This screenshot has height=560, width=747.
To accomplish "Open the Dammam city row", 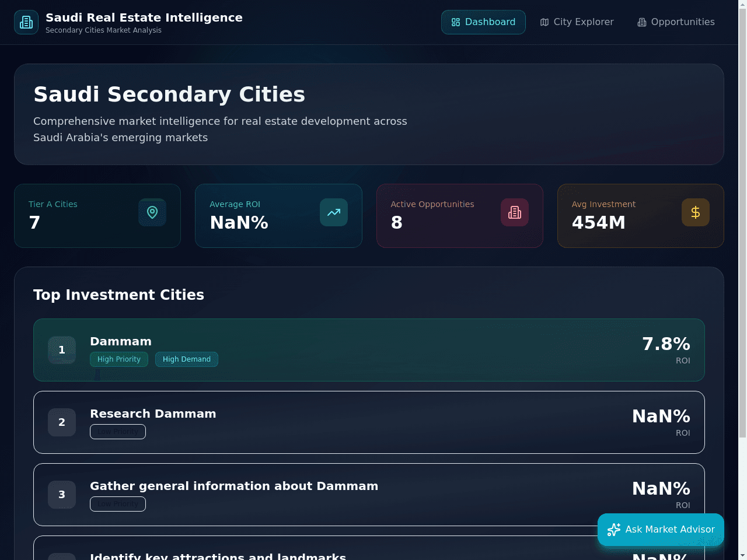I will (369, 350).
